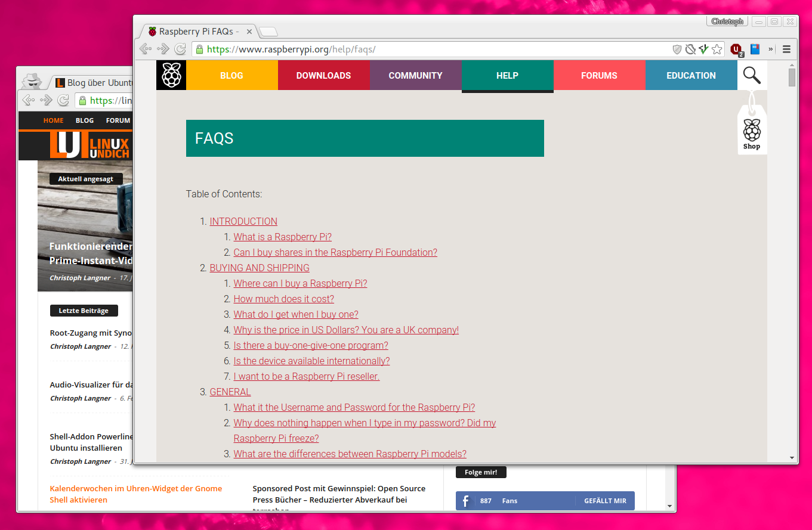Open the Raspberry Pi models differences question
Image resolution: width=812 pixels, height=530 pixels.
pos(350,454)
